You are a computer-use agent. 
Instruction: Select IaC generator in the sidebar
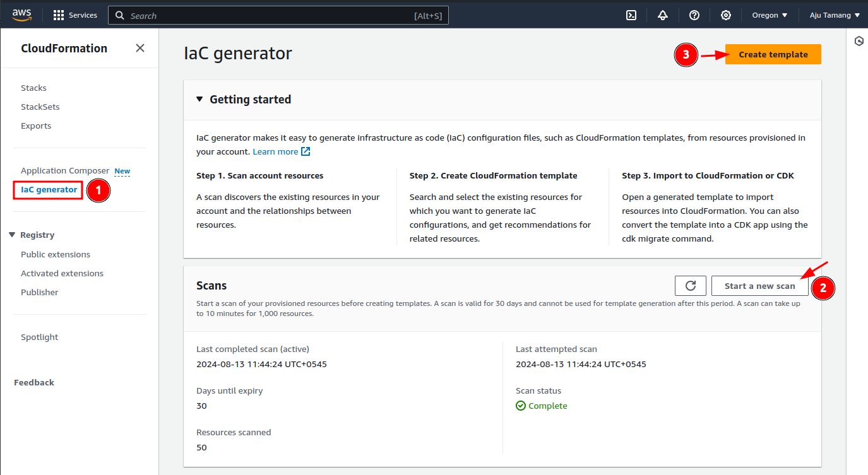[49, 189]
